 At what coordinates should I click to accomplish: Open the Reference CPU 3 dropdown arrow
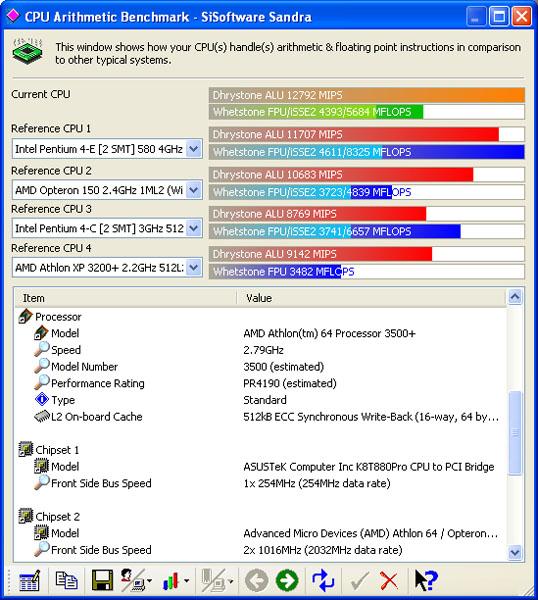click(x=194, y=228)
